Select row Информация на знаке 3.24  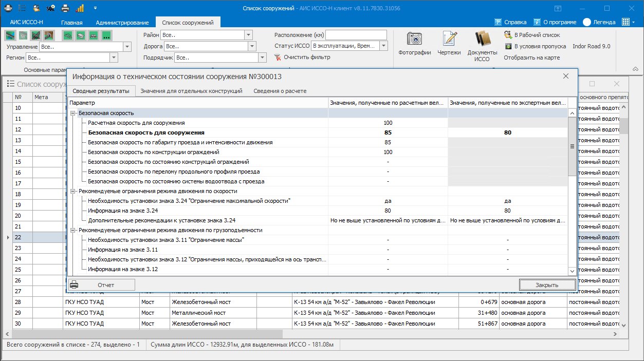click(319, 211)
